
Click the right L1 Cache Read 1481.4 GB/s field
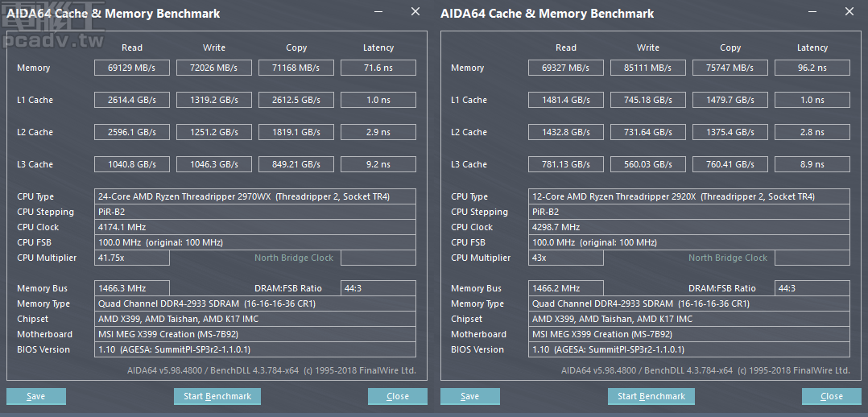coord(566,100)
